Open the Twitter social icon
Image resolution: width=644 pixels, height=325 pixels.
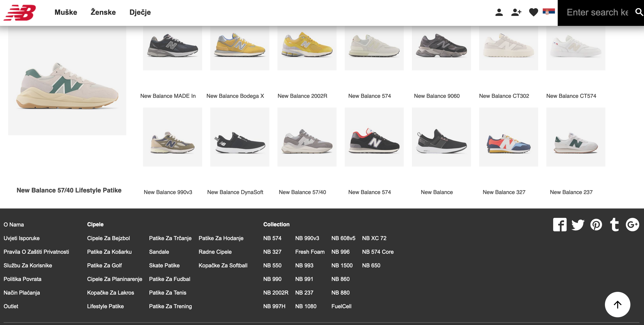click(578, 225)
